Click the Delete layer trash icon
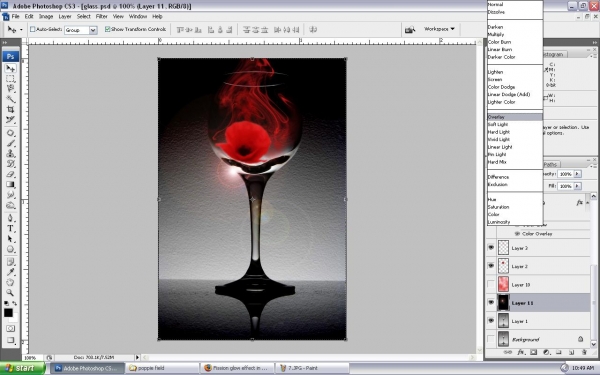600x375 pixels. coord(584,352)
